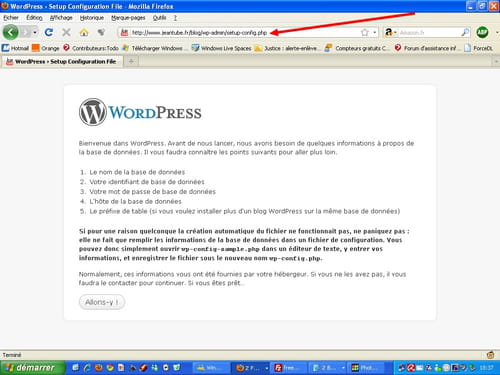This screenshot has width=500, height=375.
Task: Go back with the green Back arrow
Action: coord(11,32)
